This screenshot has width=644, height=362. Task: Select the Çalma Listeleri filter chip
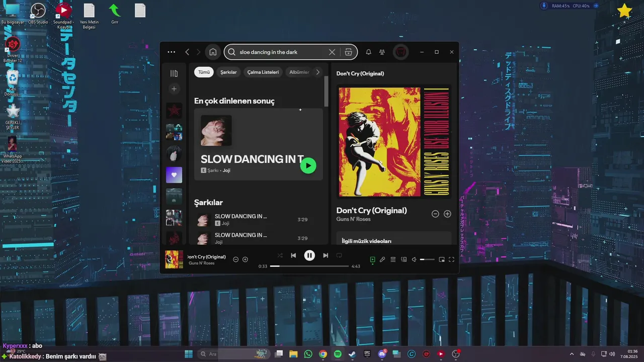tap(263, 72)
